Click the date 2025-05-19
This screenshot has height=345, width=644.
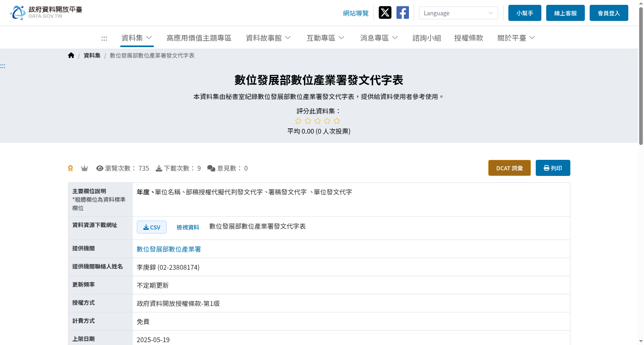click(x=153, y=340)
